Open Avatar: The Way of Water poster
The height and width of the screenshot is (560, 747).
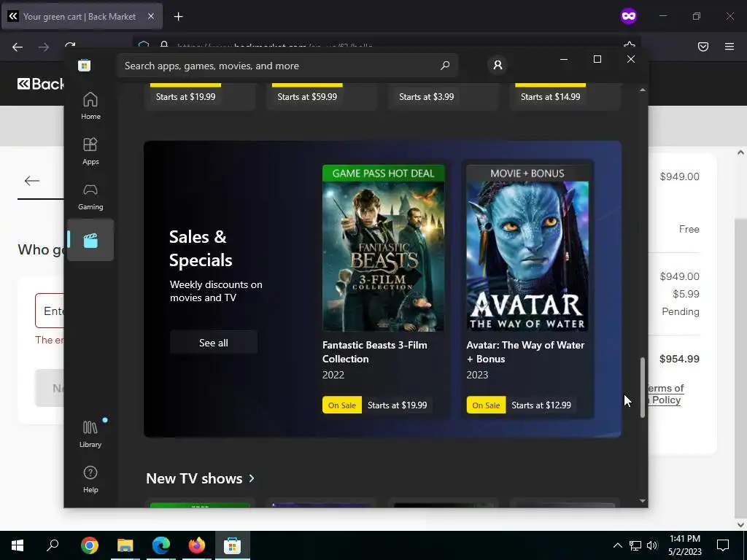tap(527, 248)
